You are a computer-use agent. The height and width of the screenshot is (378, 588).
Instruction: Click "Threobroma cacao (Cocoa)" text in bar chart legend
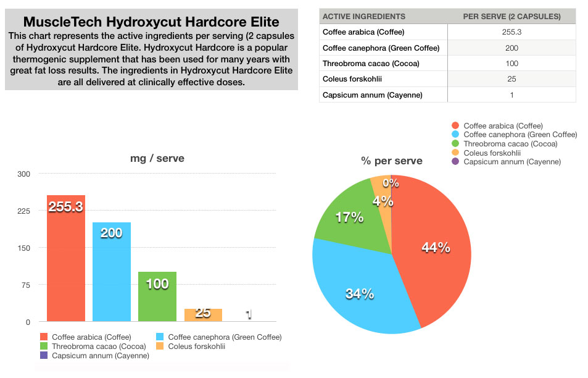[99, 346]
